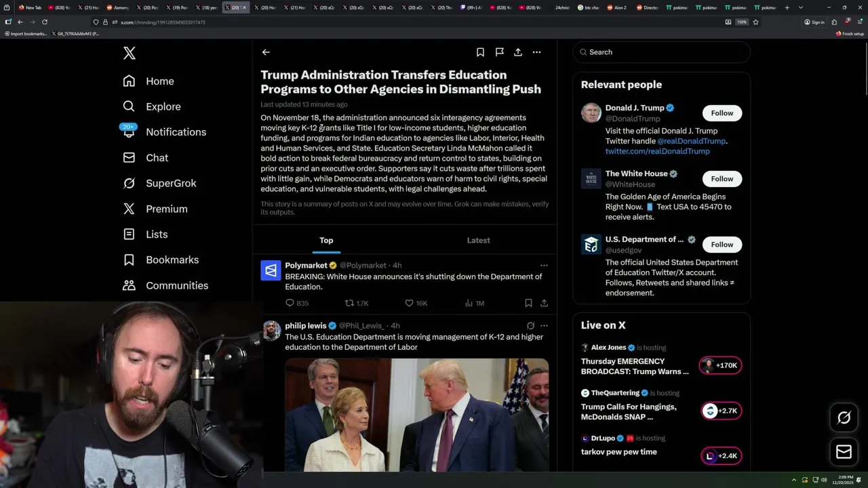868x488 pixels.
Task: Expand browser tab list chevron
Action: (800, 7)
